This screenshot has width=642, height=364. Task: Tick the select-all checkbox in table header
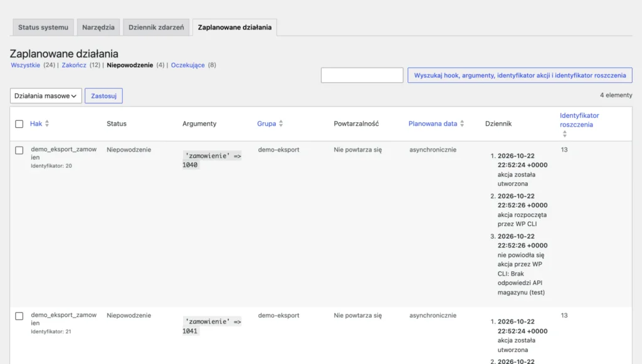pyautogui.click(x=19, y=124)
